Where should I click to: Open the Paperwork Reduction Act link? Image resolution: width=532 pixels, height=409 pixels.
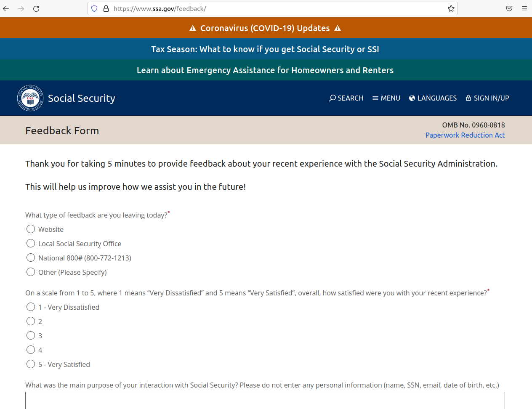(465, 135)
